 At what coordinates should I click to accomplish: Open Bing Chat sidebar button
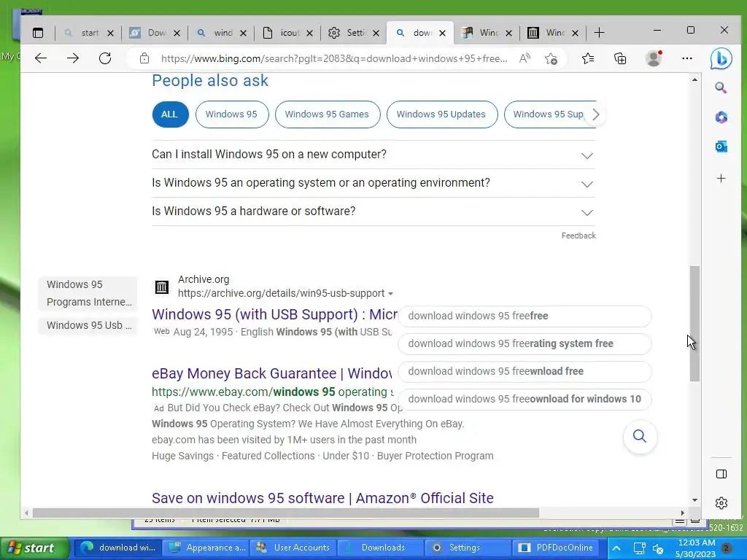[721, 58]
